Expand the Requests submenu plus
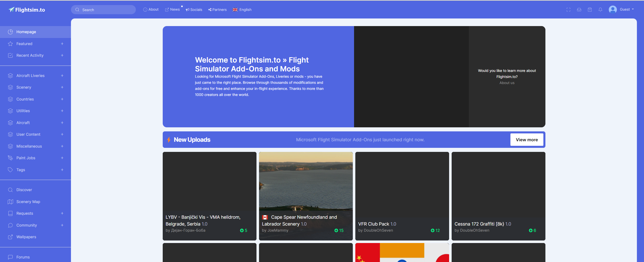Image resolution: width=644 pixels, height=262 pixels. click(62, 213)
